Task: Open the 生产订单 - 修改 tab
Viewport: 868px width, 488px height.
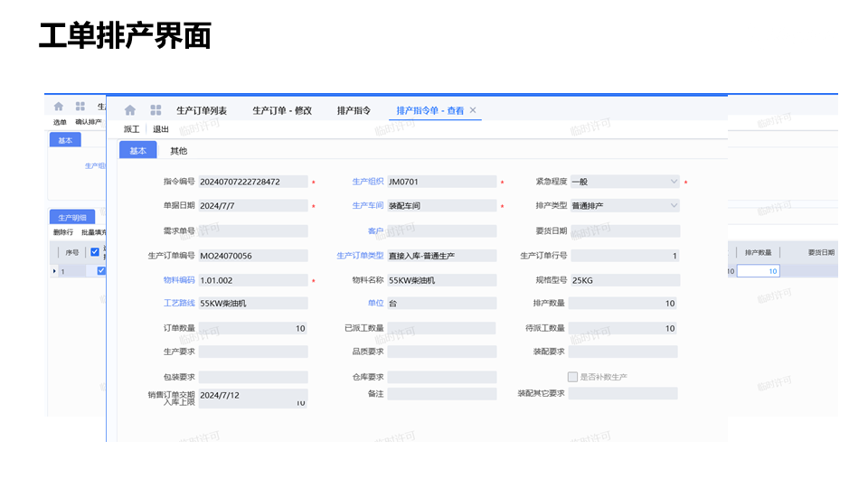Action: pos(282,110)
